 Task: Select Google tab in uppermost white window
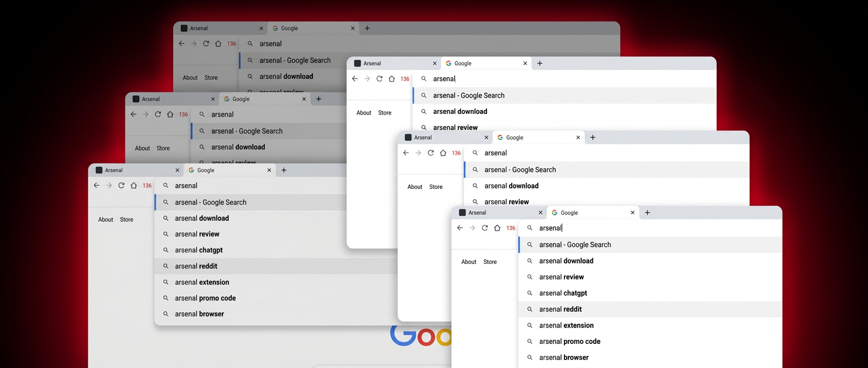[487, 64]
